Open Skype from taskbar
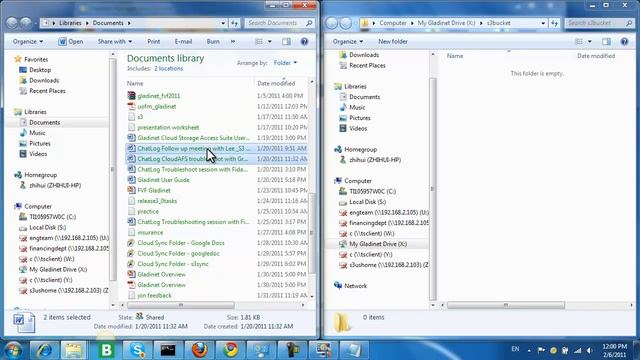Viewport: 640px width, 360px height. click(x=138, y=350)
